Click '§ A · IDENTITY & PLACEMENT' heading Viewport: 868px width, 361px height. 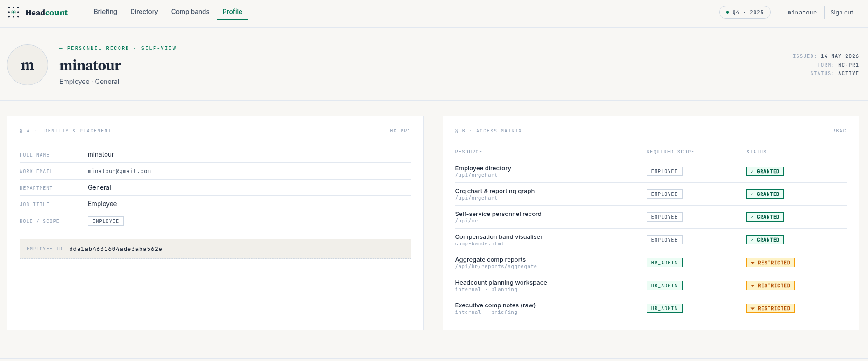(x=65, y=131)
